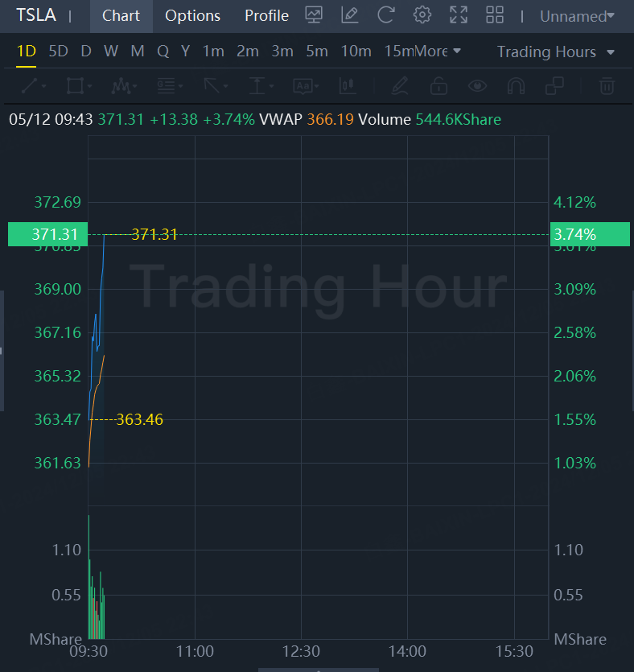Open chart settings gear icon
Screen dimensions: 634x672
(x=422, y=15)
